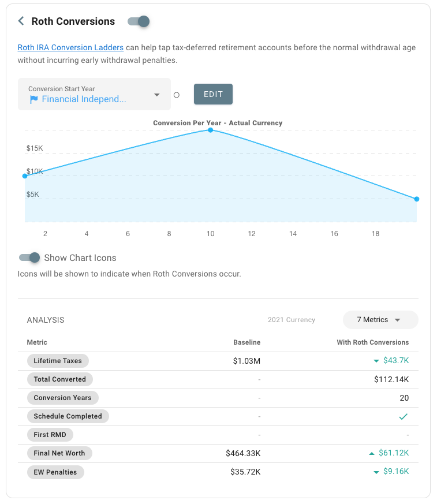Select the Total Converted metric chip
437x504 pixels.
[59, 379]
